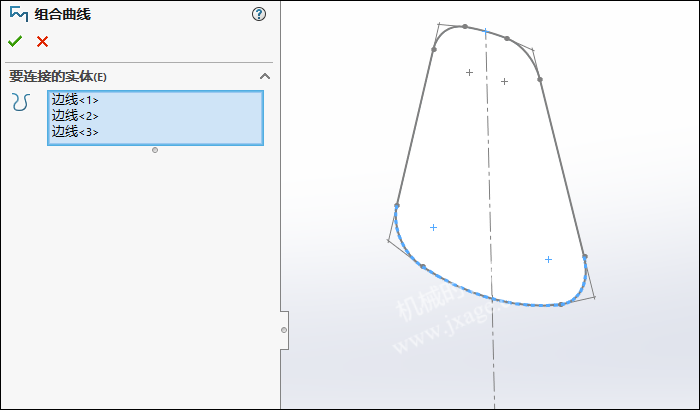Image resolution: width=700 pixels, height=410 pixels.
Task: Select 边线<2> in the entity list
Action: pos(75,116)
